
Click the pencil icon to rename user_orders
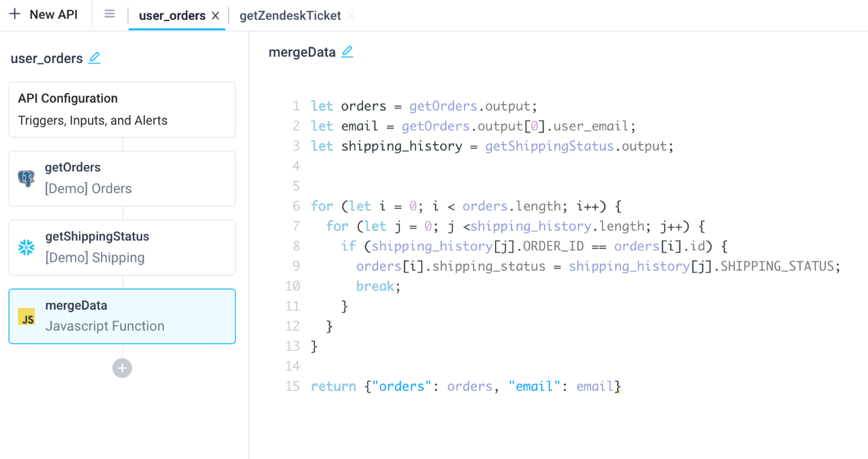95,57
